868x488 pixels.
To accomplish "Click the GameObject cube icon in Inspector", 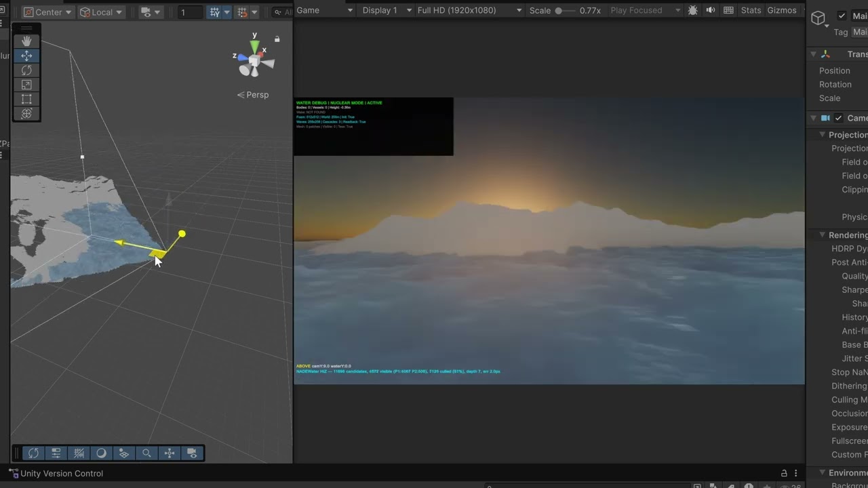I will pyautogui.click(x=819, y=18).
